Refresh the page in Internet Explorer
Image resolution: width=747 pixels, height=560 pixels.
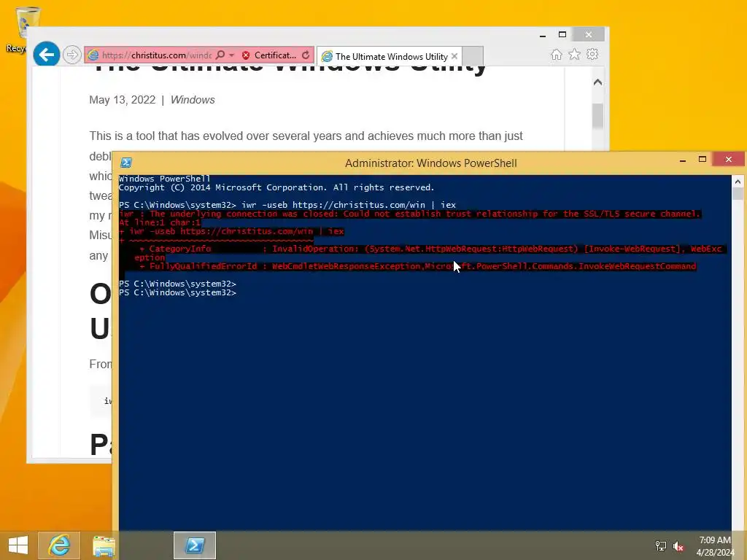point(306,55)
